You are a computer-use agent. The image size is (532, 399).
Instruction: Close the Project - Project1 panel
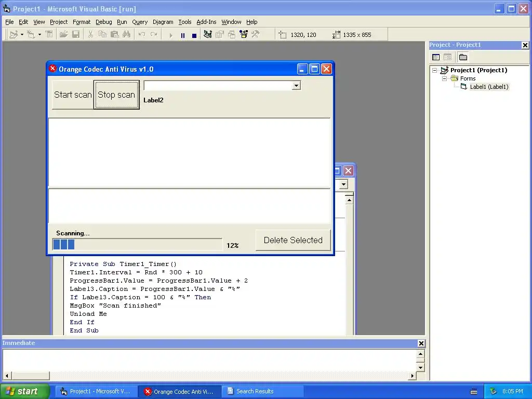pos(525,45)
